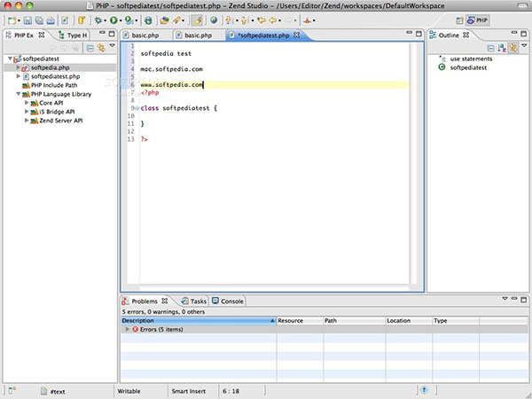Toggle Link with Editor in Outline view

(x=513, y=48)
